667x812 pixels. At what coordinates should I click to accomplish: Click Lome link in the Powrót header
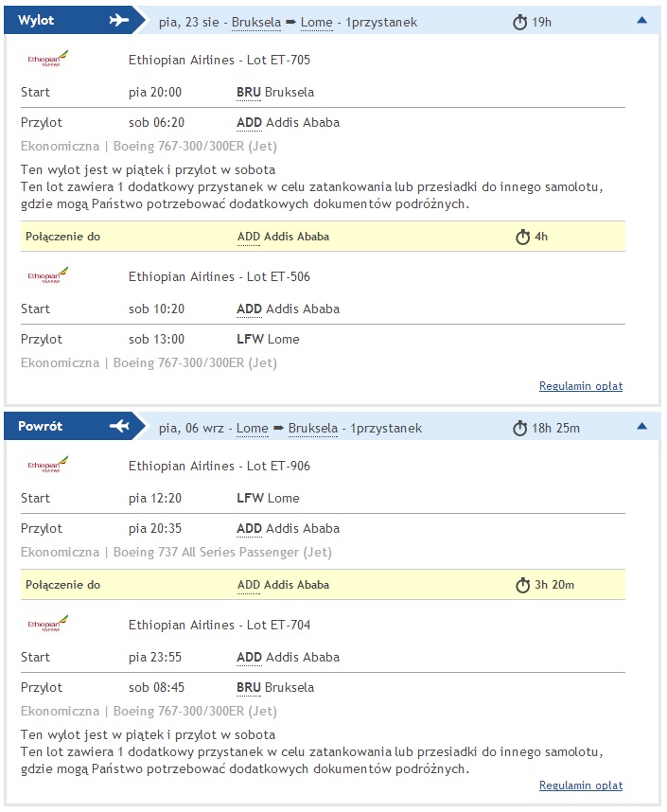pos(253,429)
